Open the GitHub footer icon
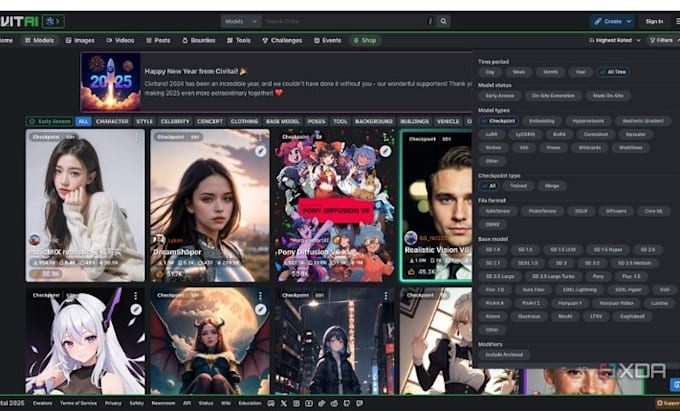This screenshot has width=680, height=411. (x=347, y=403)
